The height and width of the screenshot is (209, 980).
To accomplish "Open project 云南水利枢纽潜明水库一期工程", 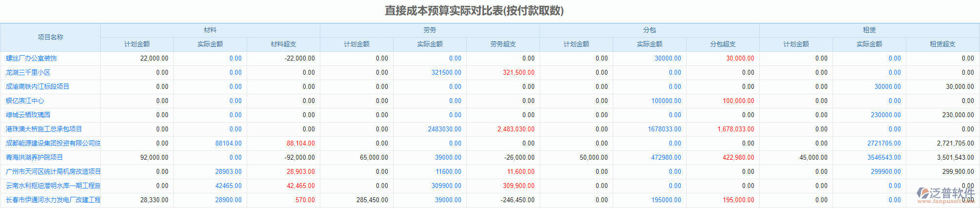I will (53, 186).
